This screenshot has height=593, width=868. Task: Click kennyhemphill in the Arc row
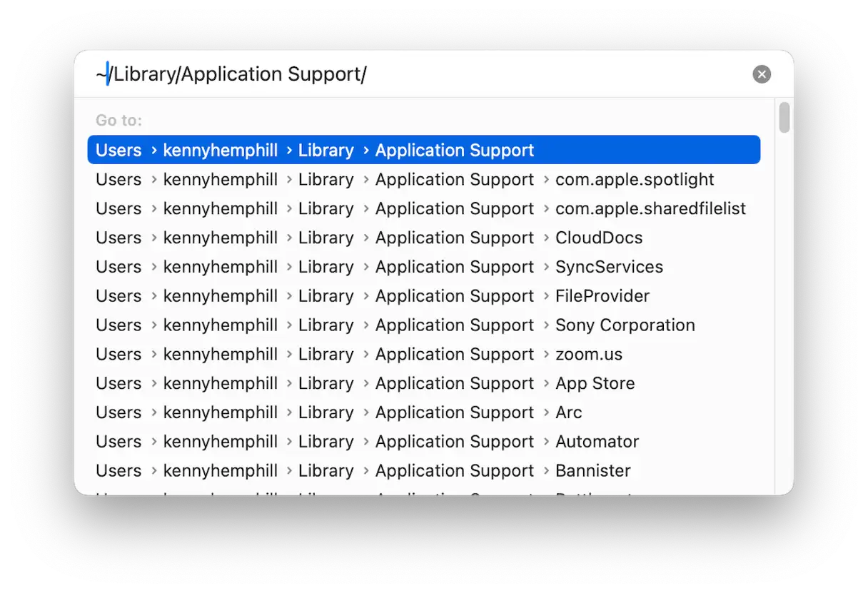221,412
